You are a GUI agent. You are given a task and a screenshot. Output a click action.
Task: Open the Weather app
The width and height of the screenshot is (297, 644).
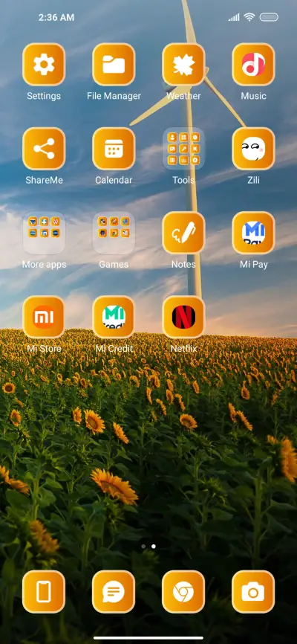pyautogui.click(x=183, y=65)
